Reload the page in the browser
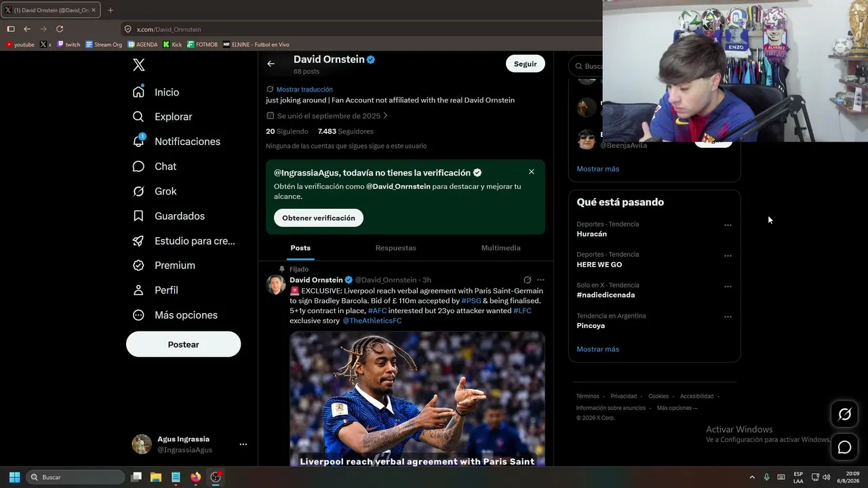Screen dimensions: 868x488 pyautogui.click(x=60, y=29)
